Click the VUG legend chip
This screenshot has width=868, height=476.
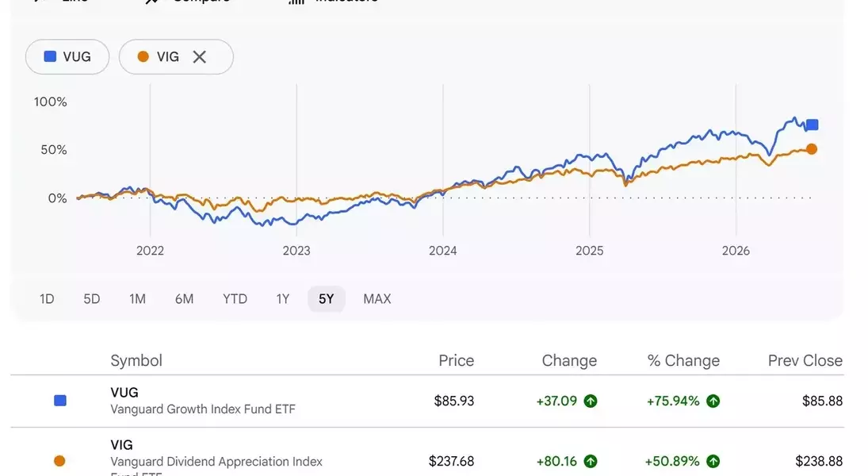pos(67,56)
